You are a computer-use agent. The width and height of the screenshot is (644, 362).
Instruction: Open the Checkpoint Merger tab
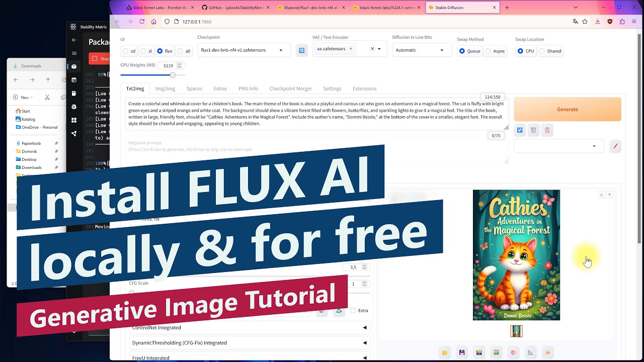tap(290, 88)
